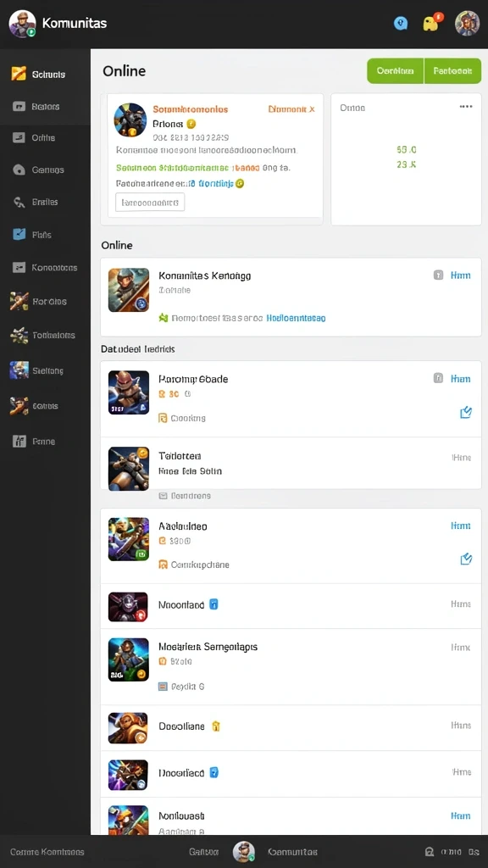Viewport: 488px width, 868px height.
Task: Open the thumbnail of the 'Komunitas' community row
Action: pos(129,290)
